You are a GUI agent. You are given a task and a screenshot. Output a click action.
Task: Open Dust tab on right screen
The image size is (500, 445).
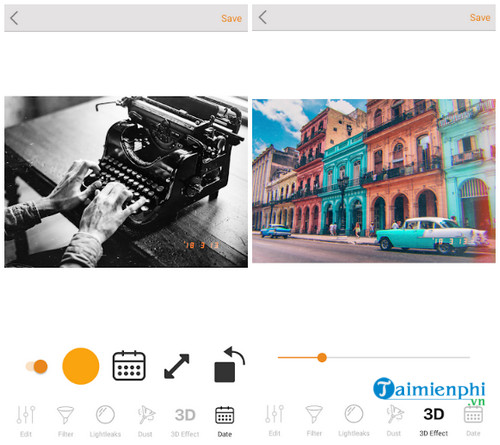(x=394, y=420)
